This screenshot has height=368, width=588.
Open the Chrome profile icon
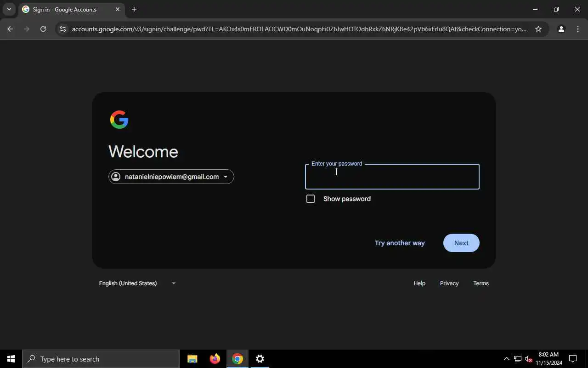tap(561, 29)
